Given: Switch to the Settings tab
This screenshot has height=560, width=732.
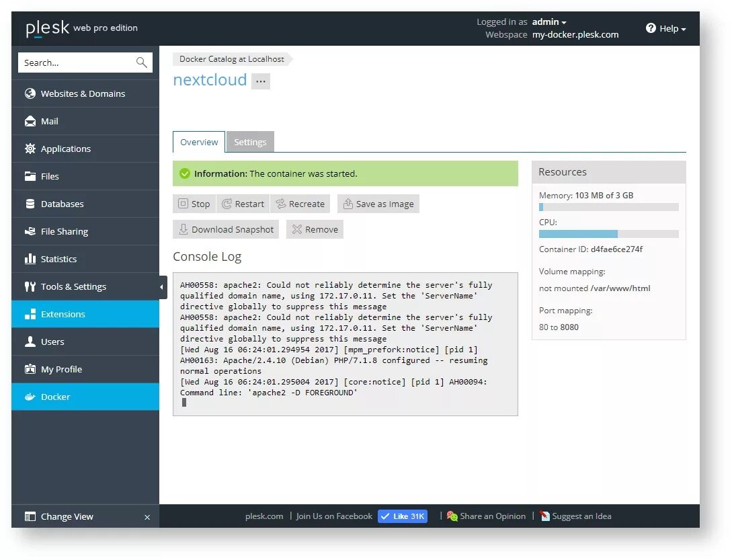Looking at the screenshot, I should click(x=250, y=142).
